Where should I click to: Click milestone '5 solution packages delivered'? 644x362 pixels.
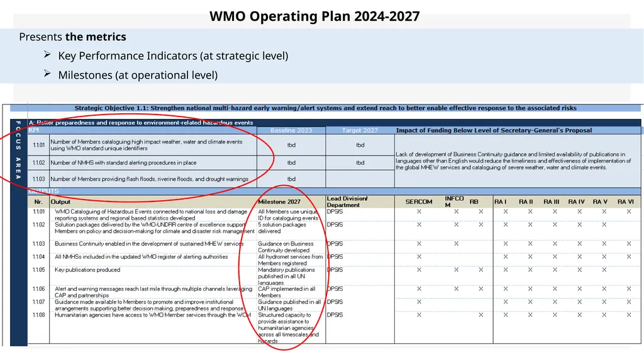[x=282, y=228]
